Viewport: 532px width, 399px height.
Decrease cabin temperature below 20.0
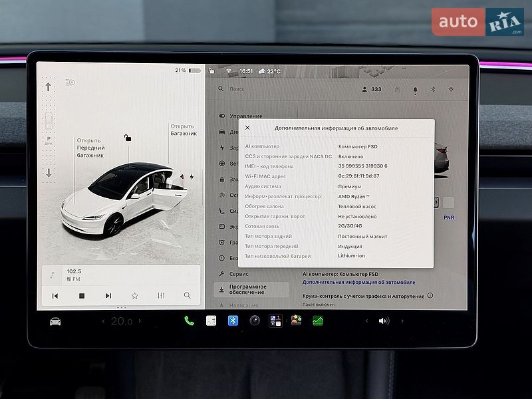point(103,321)
